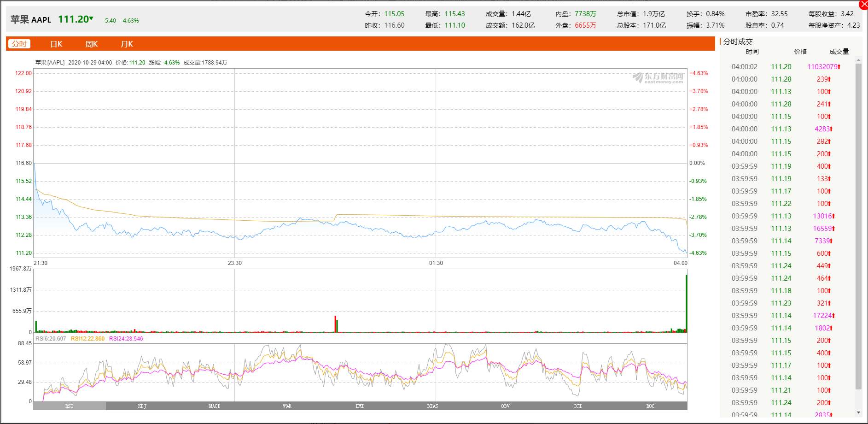The width and height of the screenshot is (868, 424).
Task: Click the 振幅 3.71% amplitude stat
Action: point(705,25)
